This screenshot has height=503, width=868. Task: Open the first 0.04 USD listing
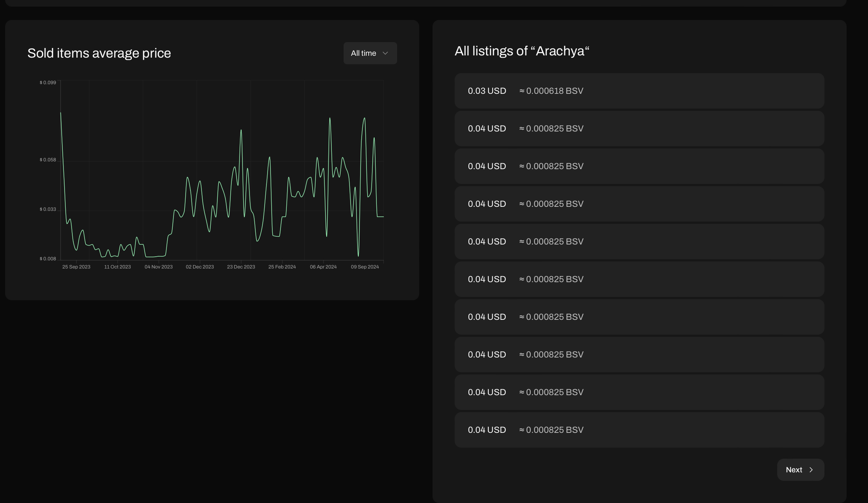(639, 129)
